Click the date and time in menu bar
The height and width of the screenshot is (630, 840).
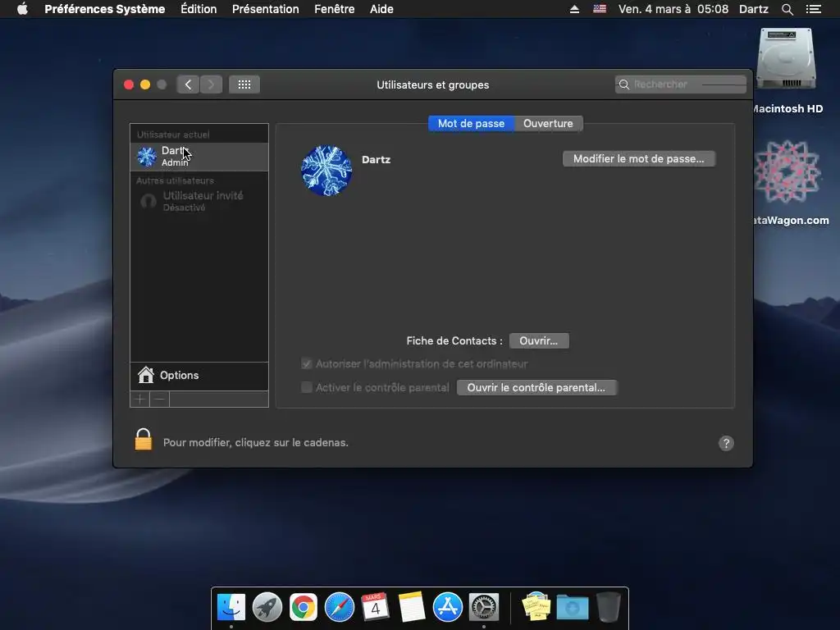[673, 9]
